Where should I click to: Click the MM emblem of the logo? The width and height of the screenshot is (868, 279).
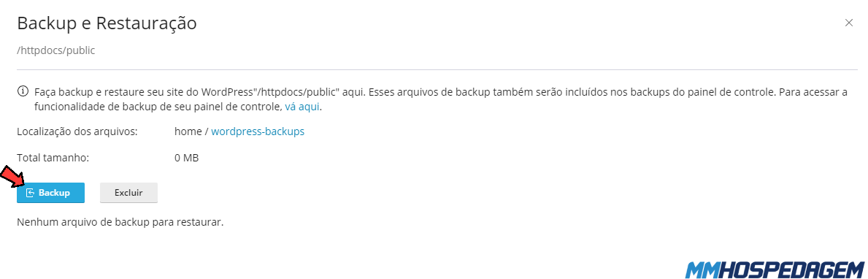pos(703,270)
